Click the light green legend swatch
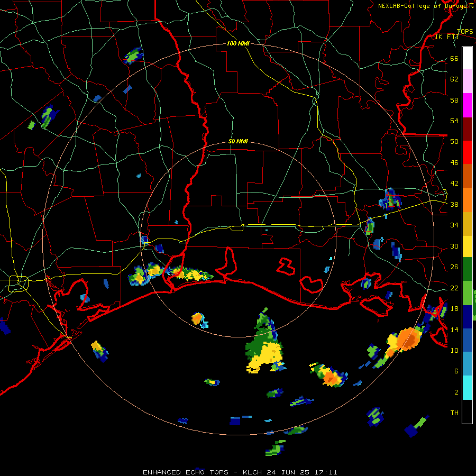This screenshot has width=476, height=476. (467, 293)
